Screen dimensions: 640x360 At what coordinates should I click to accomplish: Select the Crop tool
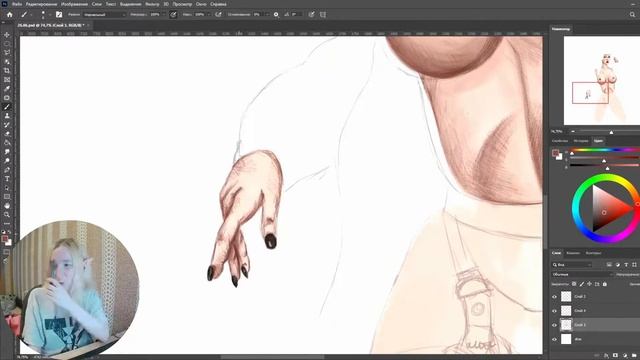(7, 71)
